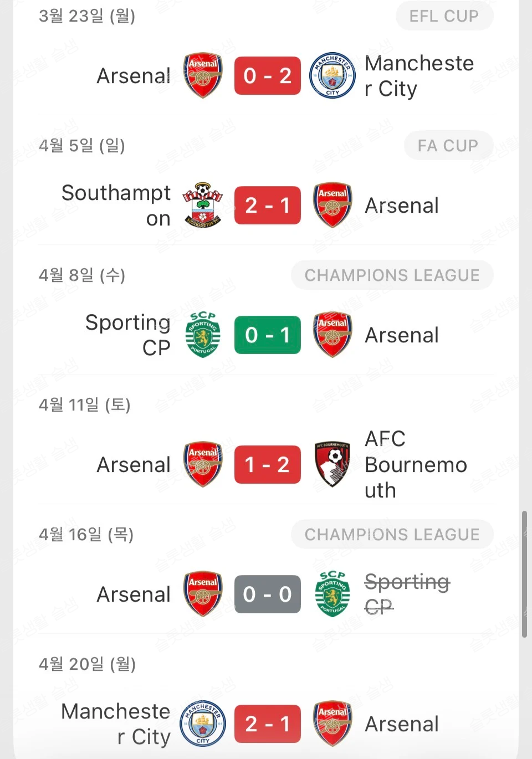532x759 pixels.
Task: Select the April 16 CHAMPIONS LEAGUE tag
Action: [x=392, y=535]
